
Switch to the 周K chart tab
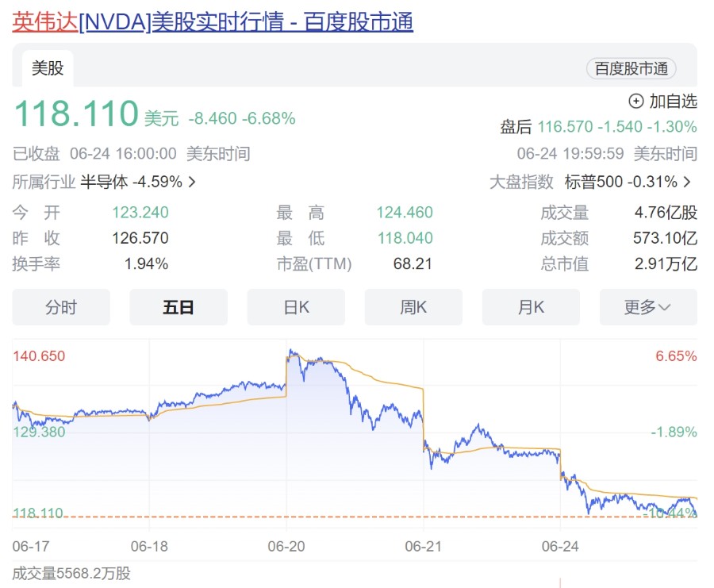click(413, 307)
